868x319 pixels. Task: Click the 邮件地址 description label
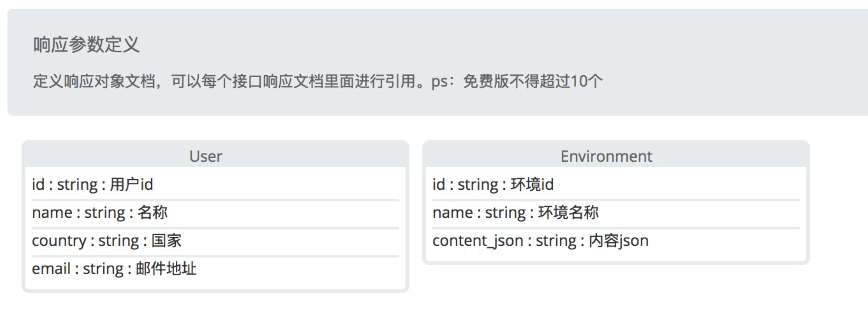pyautogui.click(x=166, y=268)
